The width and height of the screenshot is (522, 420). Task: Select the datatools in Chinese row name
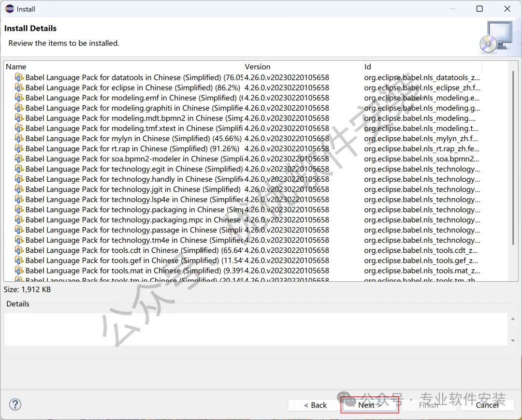pos(134,77)
